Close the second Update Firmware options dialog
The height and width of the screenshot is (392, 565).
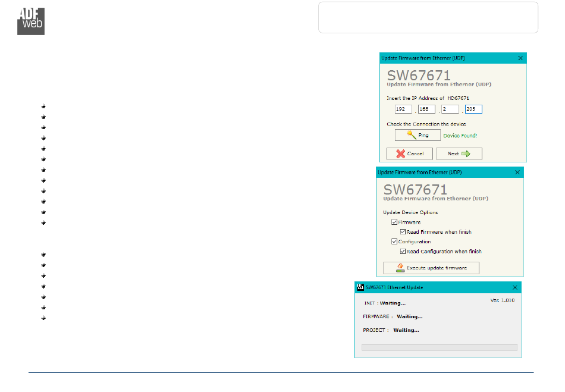coord(517,173)
